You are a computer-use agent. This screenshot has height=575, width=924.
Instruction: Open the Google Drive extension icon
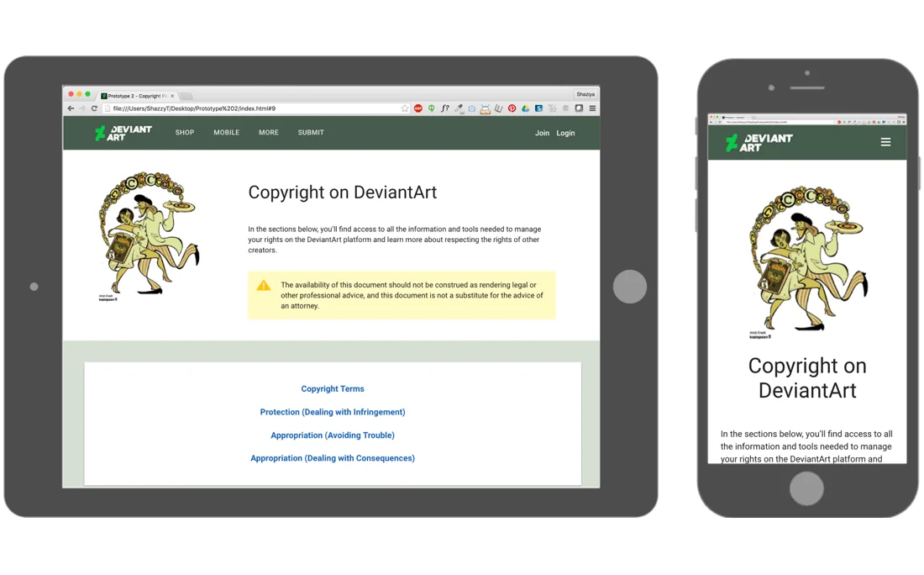[526, 108]
